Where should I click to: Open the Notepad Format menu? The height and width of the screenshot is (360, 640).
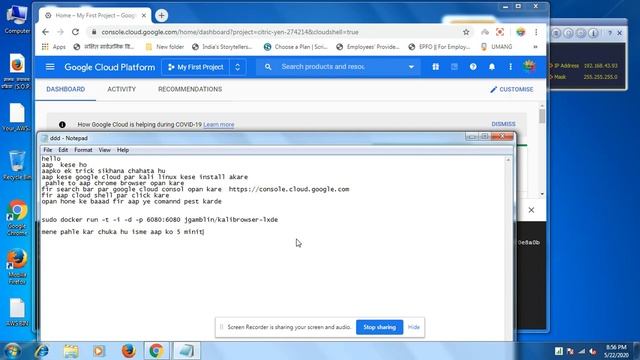(83, 150)
